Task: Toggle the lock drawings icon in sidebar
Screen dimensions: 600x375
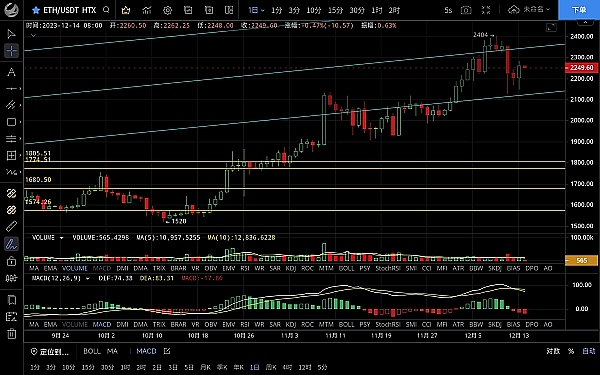Action: pyautogui.click(x=11, y=261)
